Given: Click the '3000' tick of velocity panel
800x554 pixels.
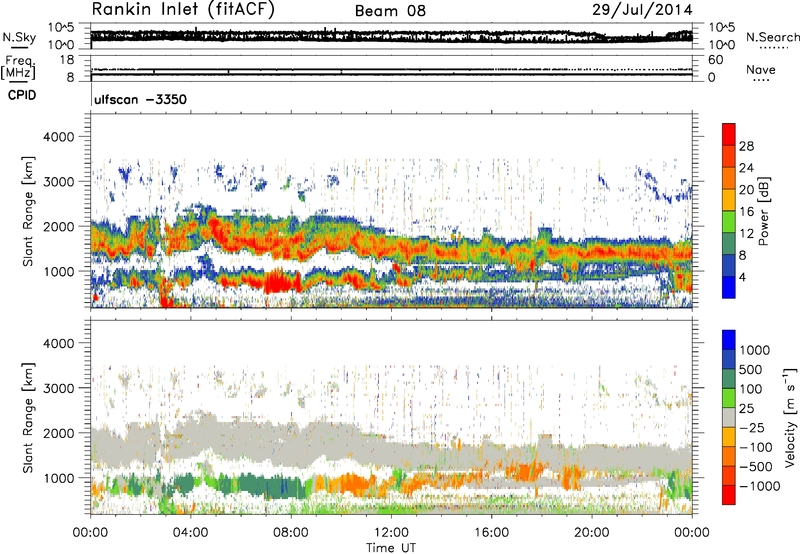Looking at the screenshot, I should click(58, 388).
